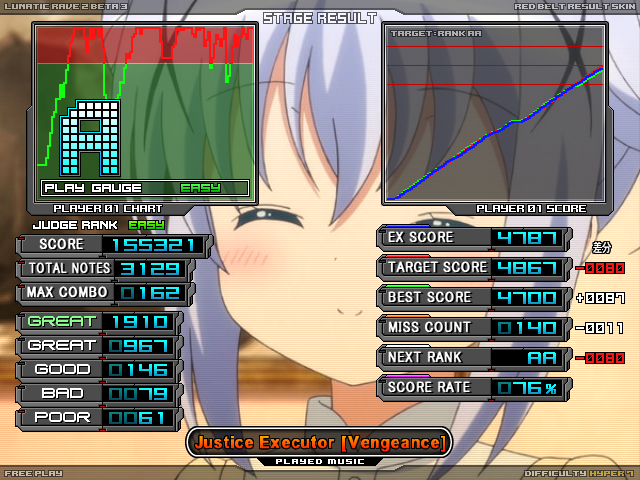This screenshot has height=480, width=640.
Task: Select the EX SCORE value 4787
Action: [x=527, y=238]
